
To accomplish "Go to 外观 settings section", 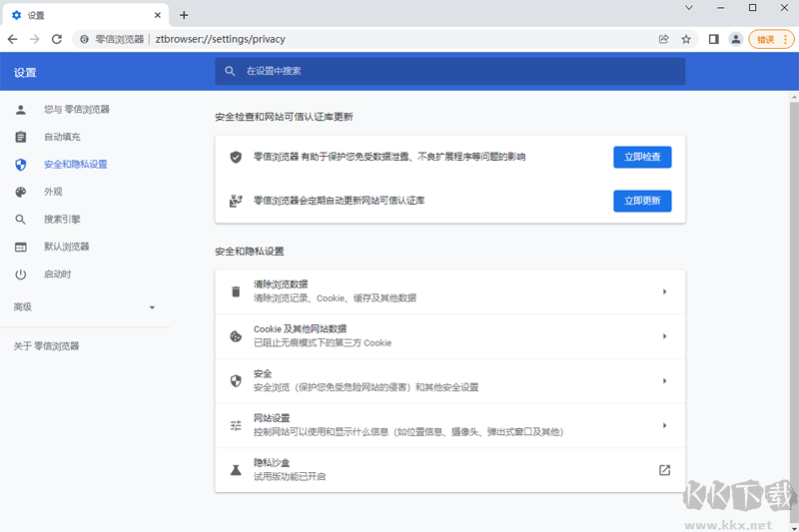I will 53,192.
